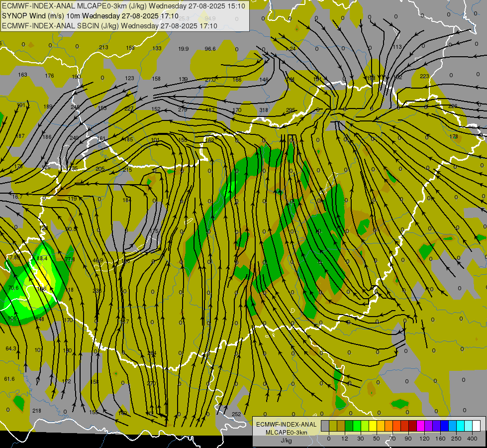This screenshot has width=487, height=448.
Task: Select the cyan legend swatch
Action: [461, 426]
